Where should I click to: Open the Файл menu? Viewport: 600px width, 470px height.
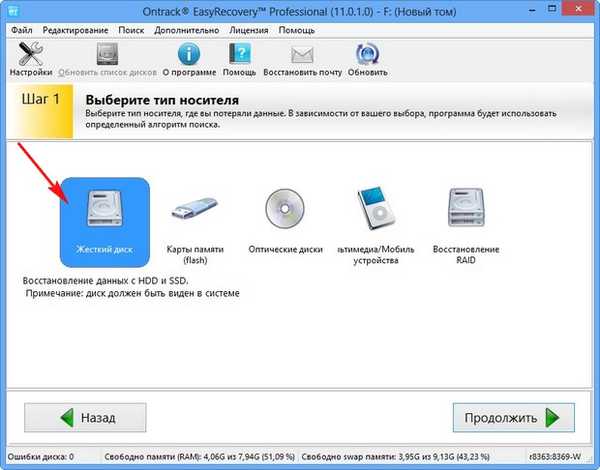[21, 30]
